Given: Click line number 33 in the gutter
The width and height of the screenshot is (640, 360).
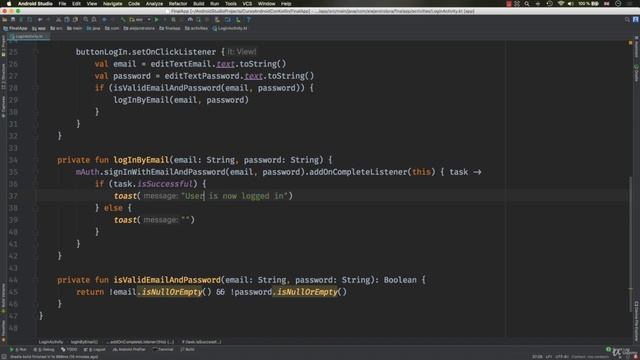Looking at the screenshot, I should 13,148.
